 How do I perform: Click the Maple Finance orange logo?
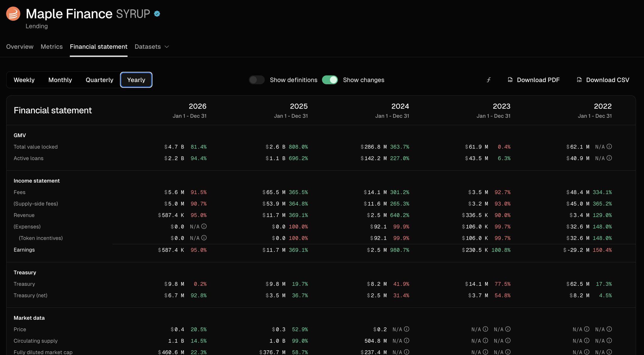[x=13, y=14]
